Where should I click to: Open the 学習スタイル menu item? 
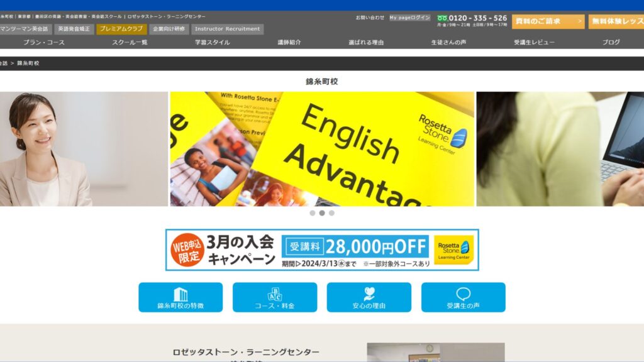213,42
